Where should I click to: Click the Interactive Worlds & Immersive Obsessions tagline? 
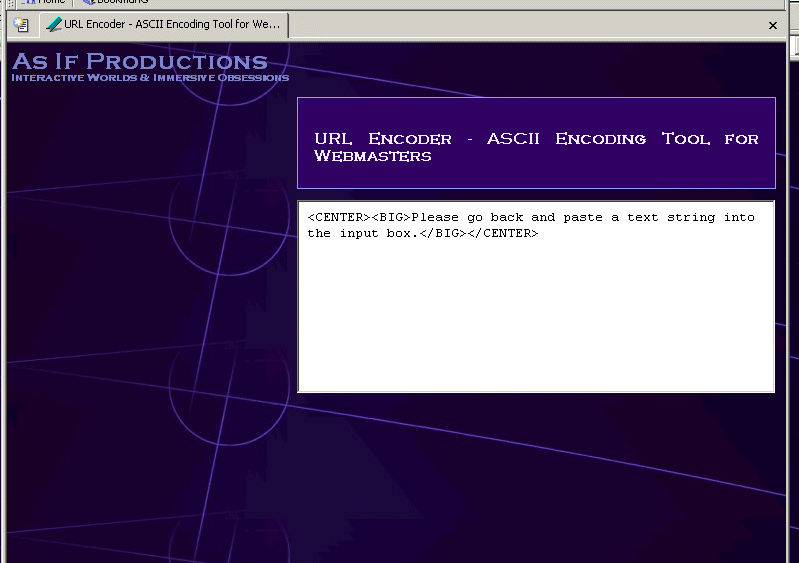[150, 78]
